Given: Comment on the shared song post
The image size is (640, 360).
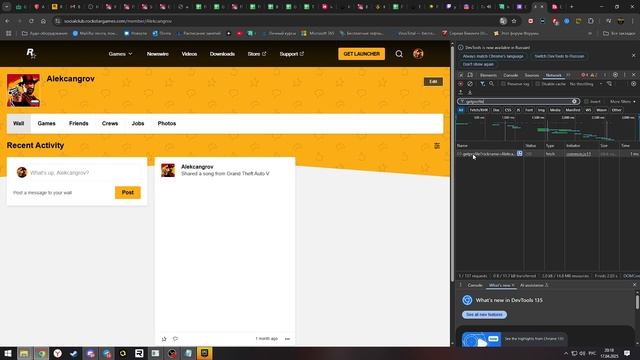Looking at the screenshot, I should point(175,339).
